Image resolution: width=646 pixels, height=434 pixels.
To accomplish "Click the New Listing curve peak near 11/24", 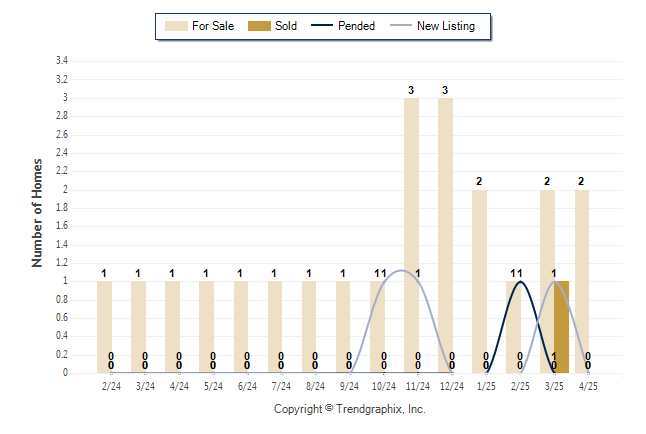I will (402, 271).
